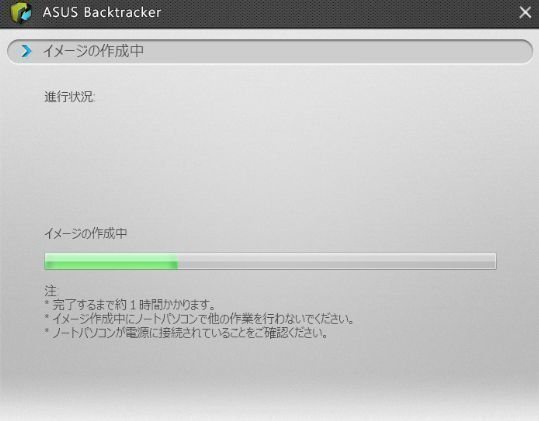Viewport: 539px width, 421px height.
Task: Click the 進行状況 label
Action: pyautogui.click(x=69, y=97)
